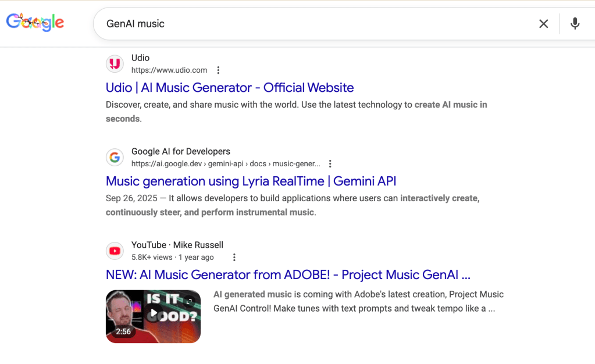Open the three-dot menu beside ai.google.dev URL
Screen dimensions: 595x364
click(x=330, y=164)
